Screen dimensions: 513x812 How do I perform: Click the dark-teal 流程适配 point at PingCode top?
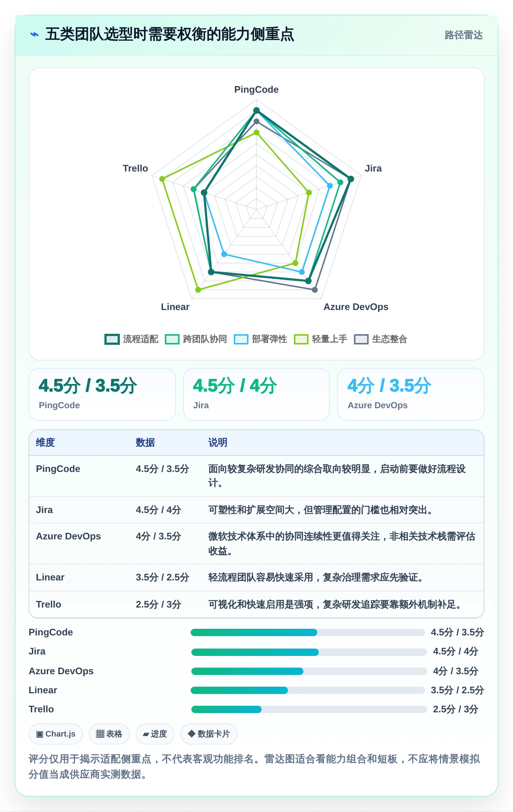256,110
